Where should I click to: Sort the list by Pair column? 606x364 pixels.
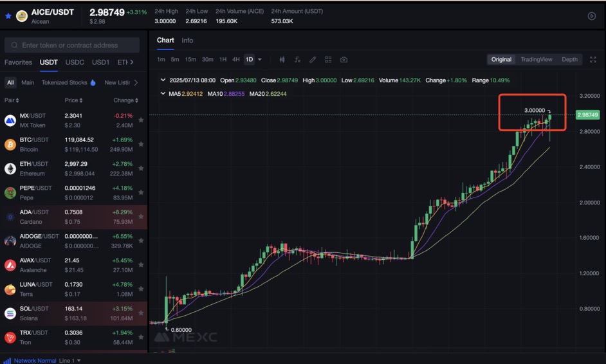point(12,100)
